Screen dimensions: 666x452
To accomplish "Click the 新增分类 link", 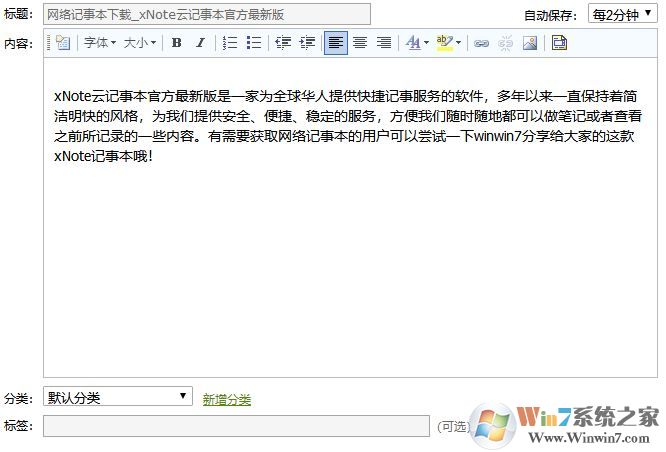I will click(x=227, y=399).
